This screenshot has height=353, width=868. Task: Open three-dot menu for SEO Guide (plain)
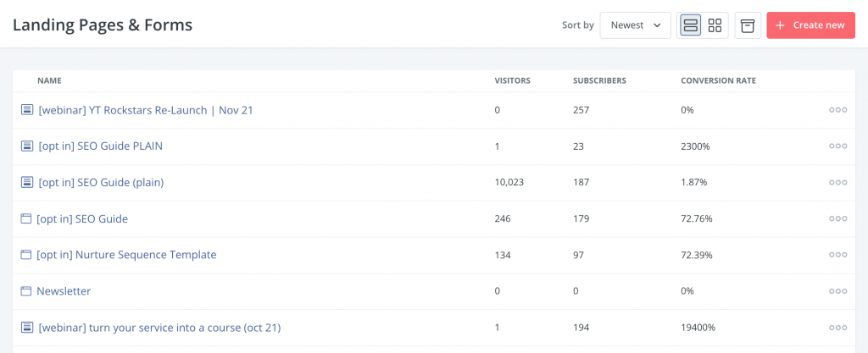pyautogui.click(x=837, y=182)
